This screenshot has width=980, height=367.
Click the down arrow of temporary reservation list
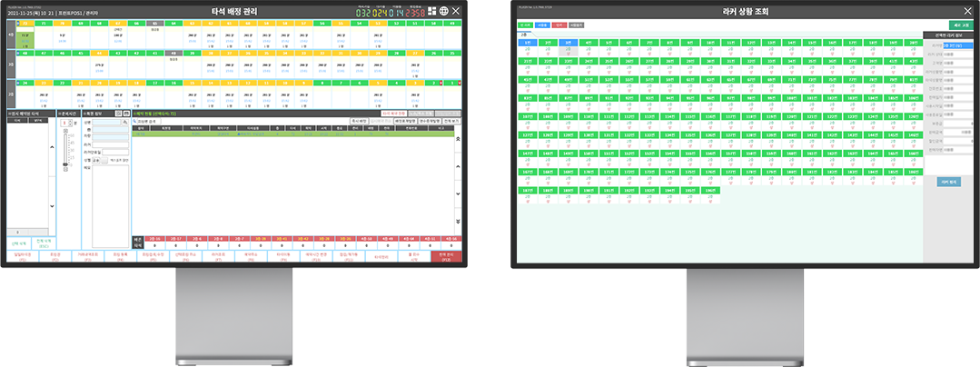pos(50,206)
